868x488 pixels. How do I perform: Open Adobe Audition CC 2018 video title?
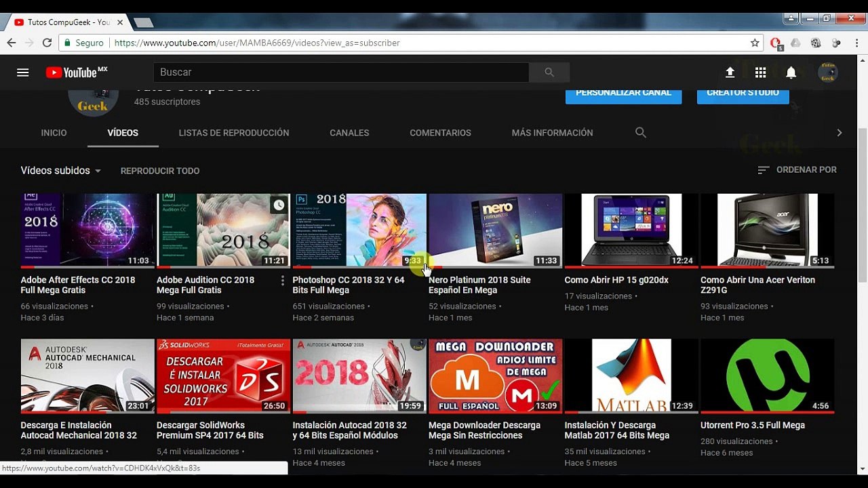tap(205, 285)
